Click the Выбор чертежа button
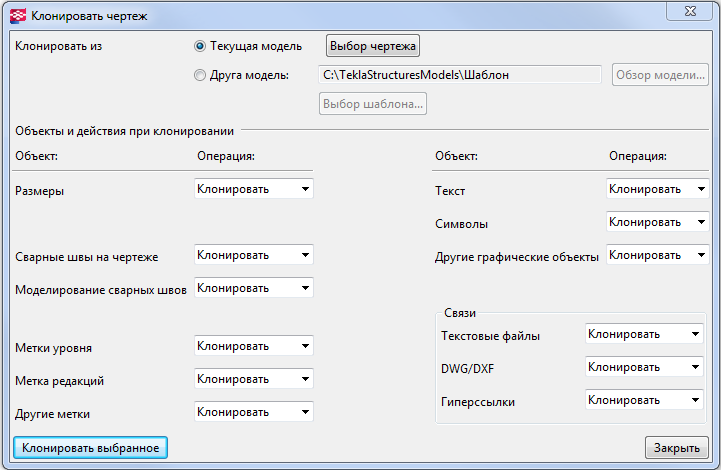 coord(373,46)
